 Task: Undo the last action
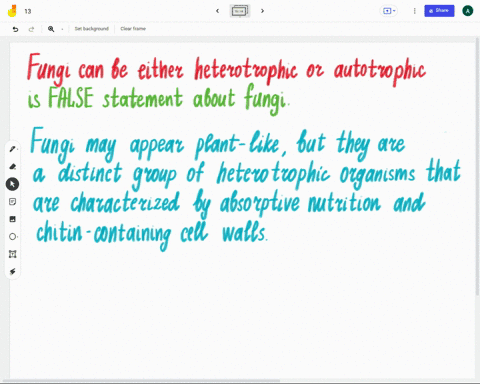[x=15, y=29]
